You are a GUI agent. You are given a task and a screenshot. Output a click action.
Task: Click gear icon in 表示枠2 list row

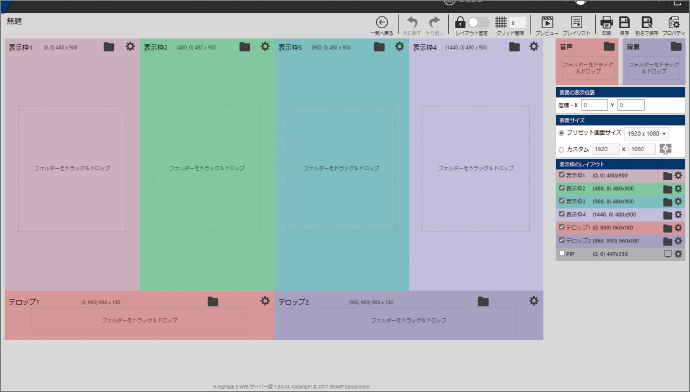coord(678,189)
